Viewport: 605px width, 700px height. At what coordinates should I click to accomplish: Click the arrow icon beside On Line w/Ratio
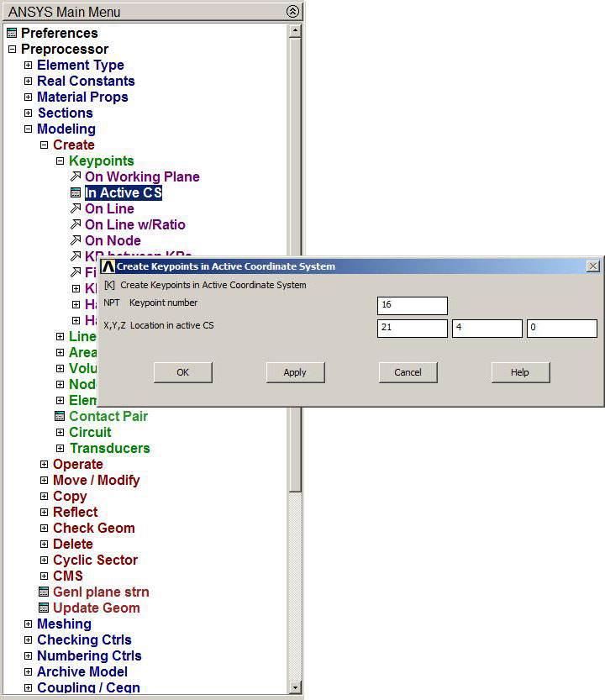click(x=76, y=224)
